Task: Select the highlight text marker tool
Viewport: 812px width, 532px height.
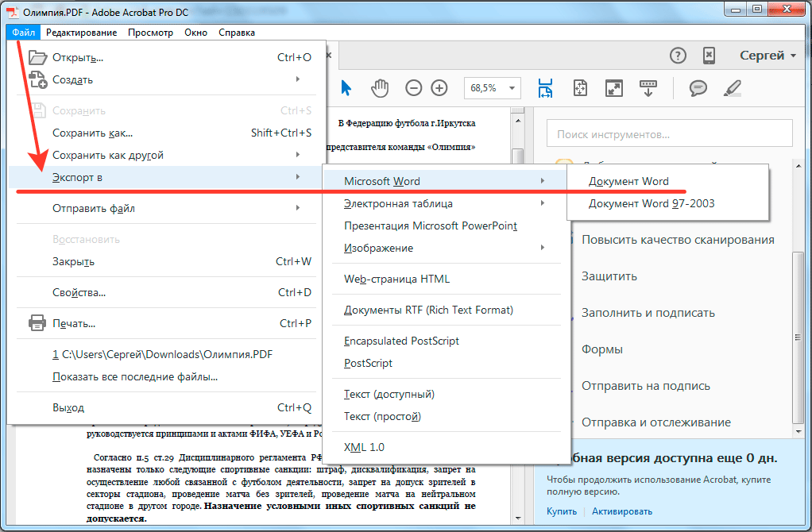Action: pos(733,87)
